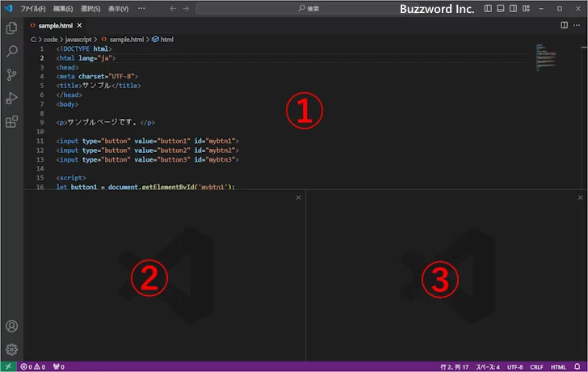Open the Accounts menu icon

tap(11, 327)
